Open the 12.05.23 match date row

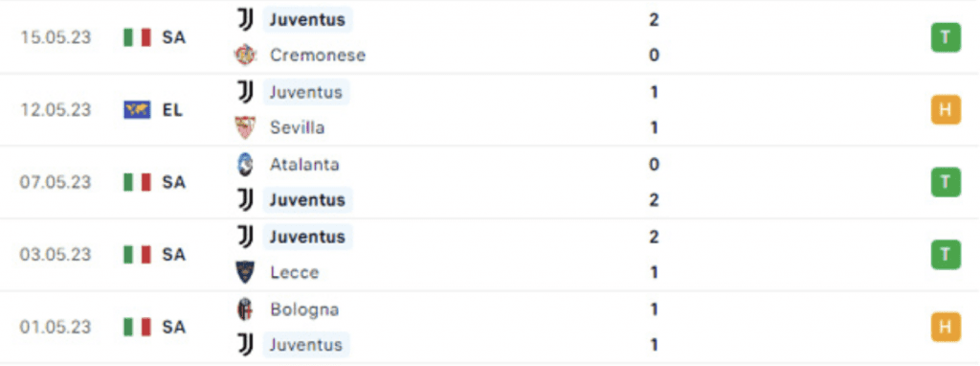pos(490,110)
